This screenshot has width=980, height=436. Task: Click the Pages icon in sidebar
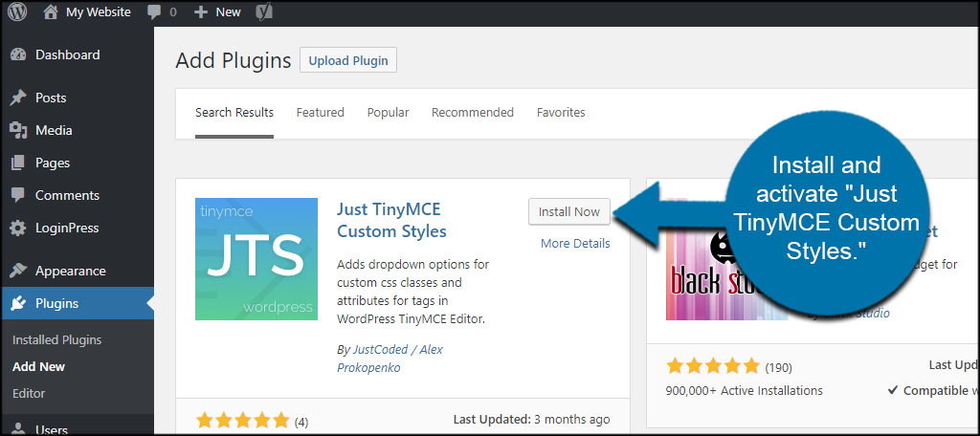coord(18,163)
